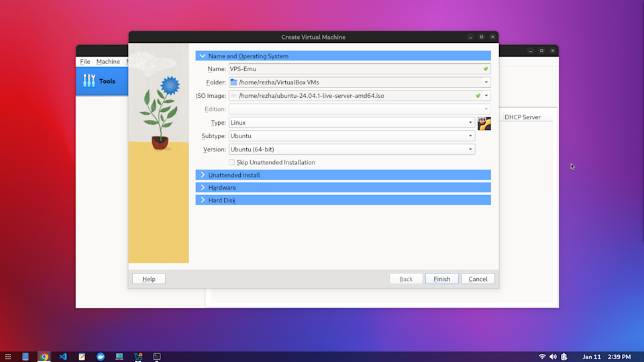Open the Machine menu
Viewport: 644px width, 362px height.
(108, 62)
